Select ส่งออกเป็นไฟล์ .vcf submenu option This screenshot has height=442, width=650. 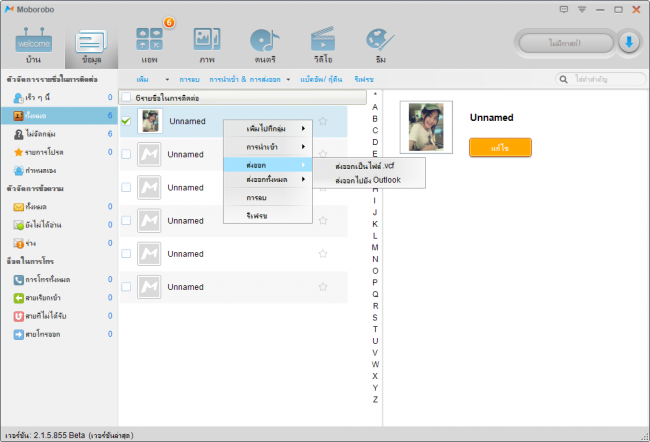pyautogui.click(x=369, y=166)
